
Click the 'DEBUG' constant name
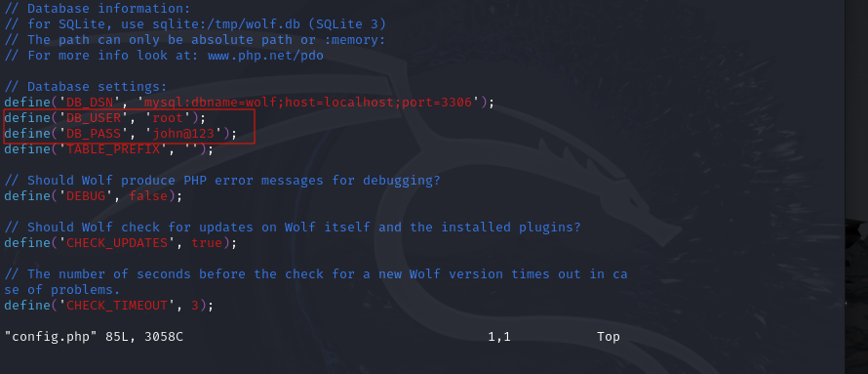coord(86,196)
